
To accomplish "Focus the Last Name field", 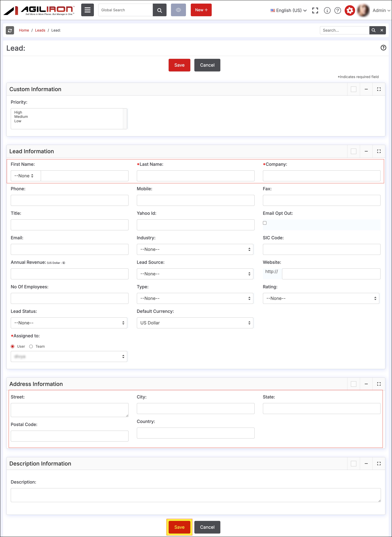I will [x=196, y=176].
